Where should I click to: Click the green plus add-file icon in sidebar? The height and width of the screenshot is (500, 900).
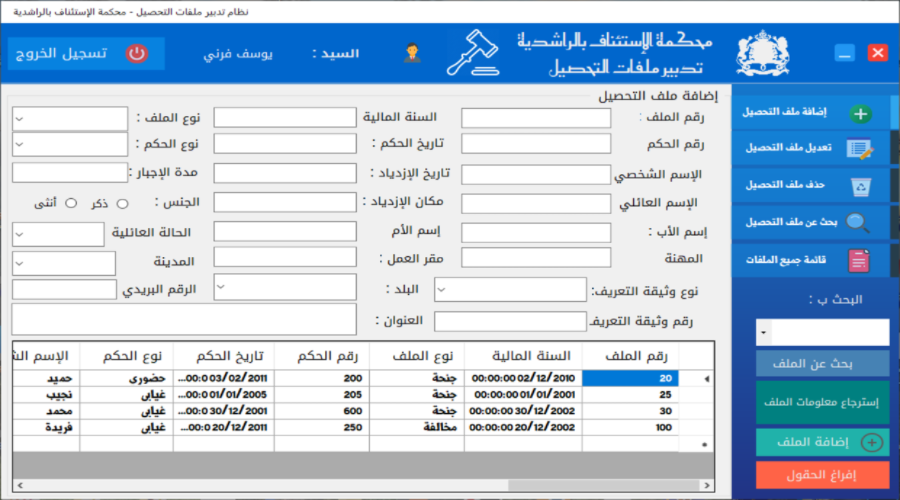point(860,114)
